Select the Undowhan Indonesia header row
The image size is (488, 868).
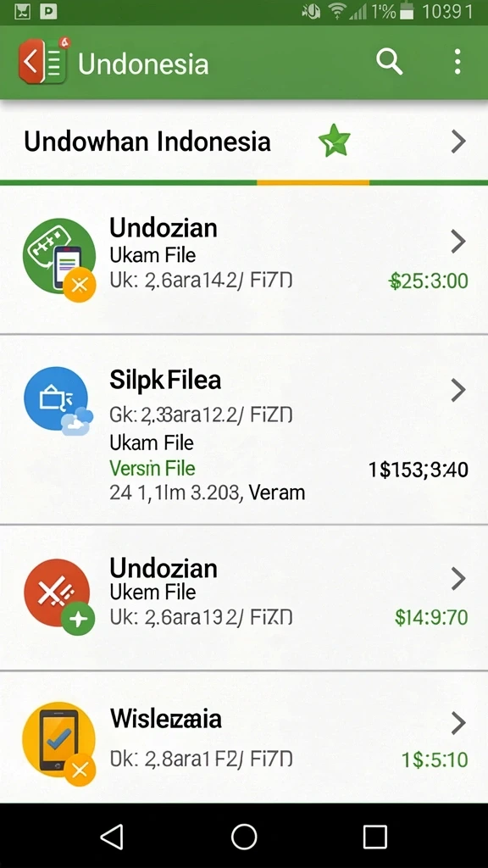click(244, 142)
